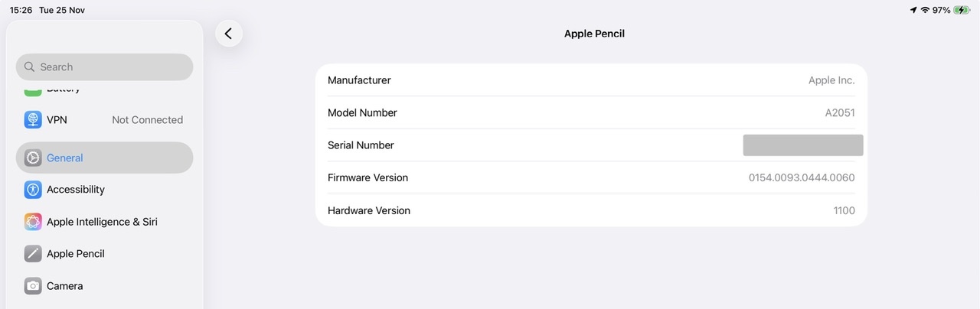This screenshot has height=309, width=980.
Task: Click the Apple Intelligence & Siri icon
Action: [33, 222]
